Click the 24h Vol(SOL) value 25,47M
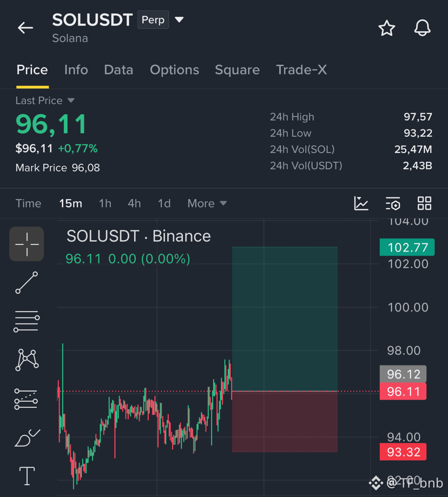 413,149
